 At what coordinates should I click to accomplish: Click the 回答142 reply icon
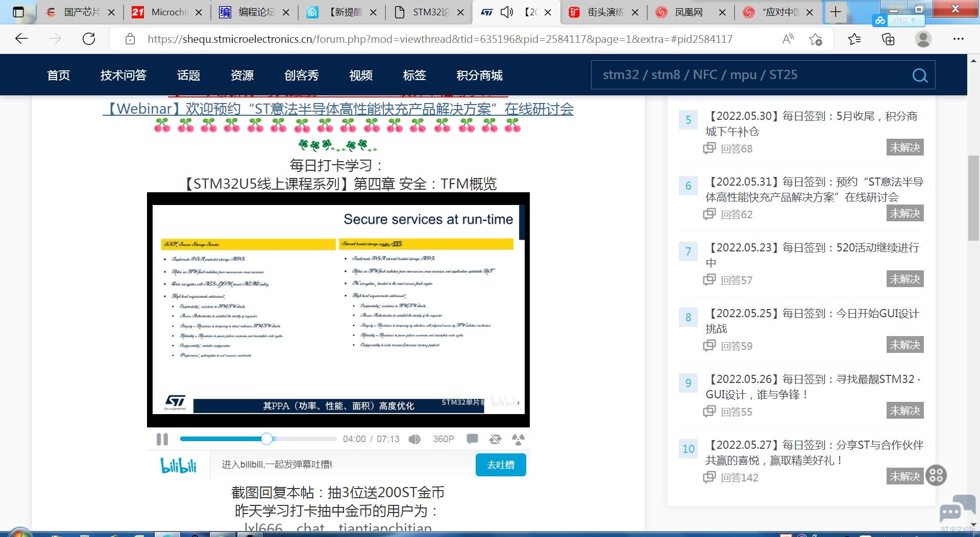[x=709, y=477]
